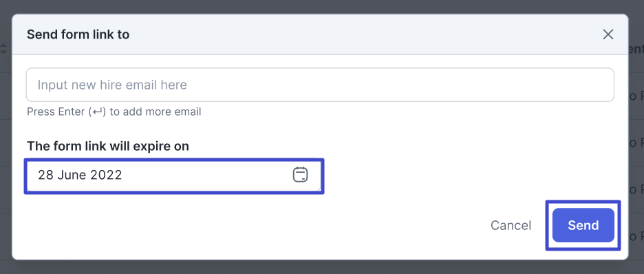Click the sort arrows behind the dialog
The height and width of the screenshot is (274, 644).
point(3,50)
